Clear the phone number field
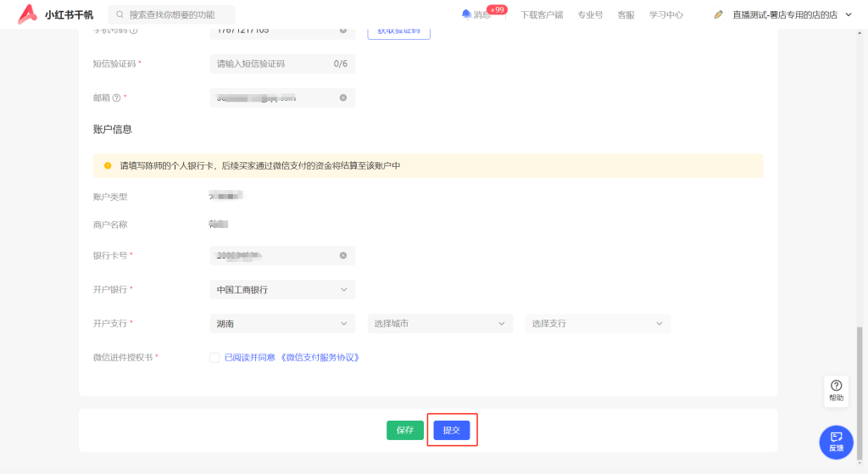The height and width of the screenshot is (474, 868). coord(343,31)
